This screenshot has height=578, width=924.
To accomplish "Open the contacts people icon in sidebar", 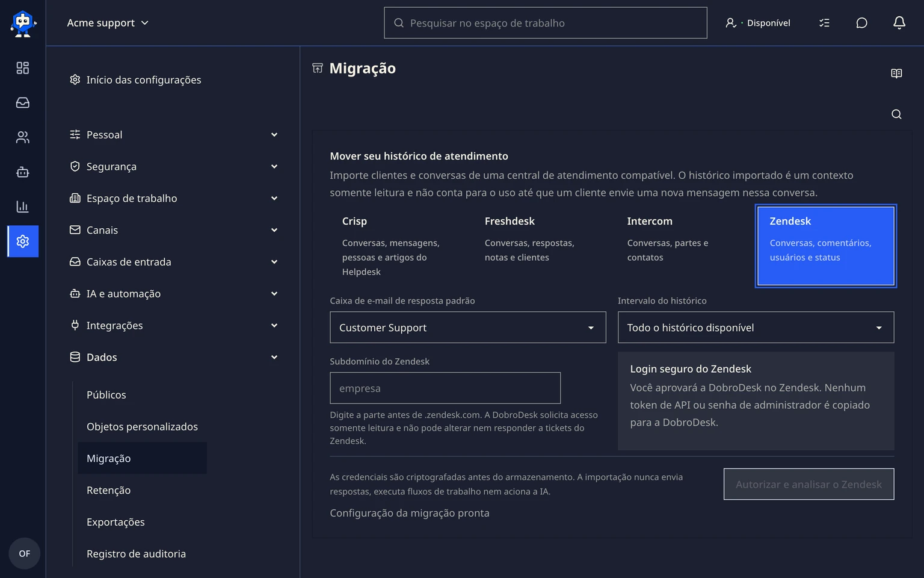I will (23, 137).
